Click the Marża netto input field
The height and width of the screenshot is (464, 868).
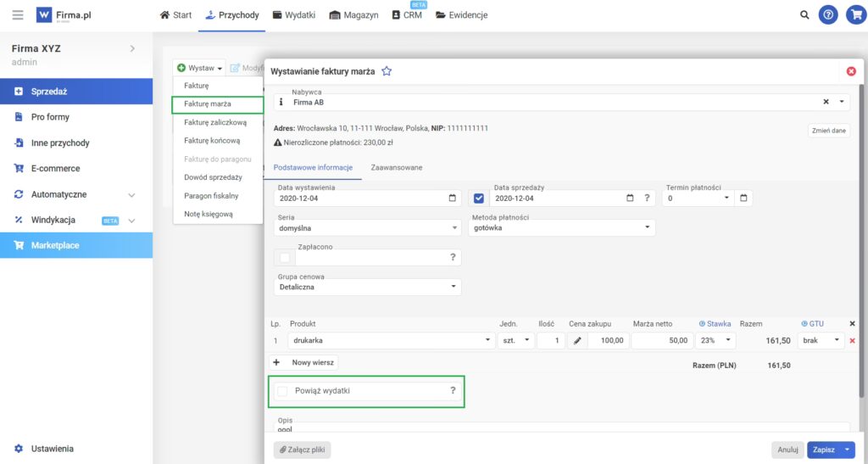coord(661,340)
